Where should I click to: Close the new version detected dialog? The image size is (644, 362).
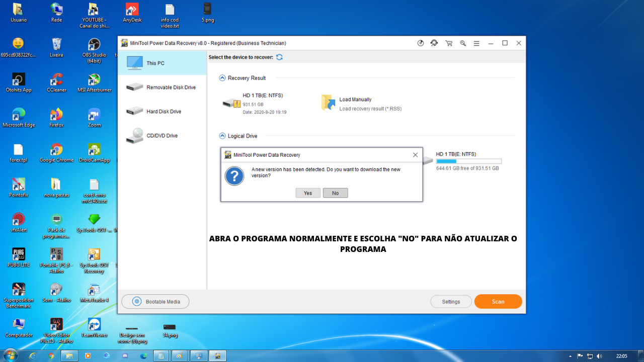click(415, 155)
